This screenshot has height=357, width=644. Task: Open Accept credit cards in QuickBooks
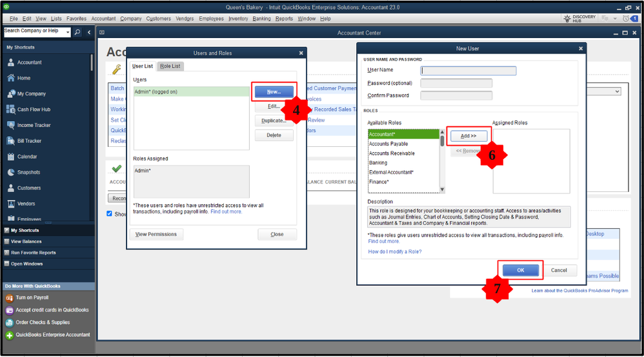[x=52, y=310]
